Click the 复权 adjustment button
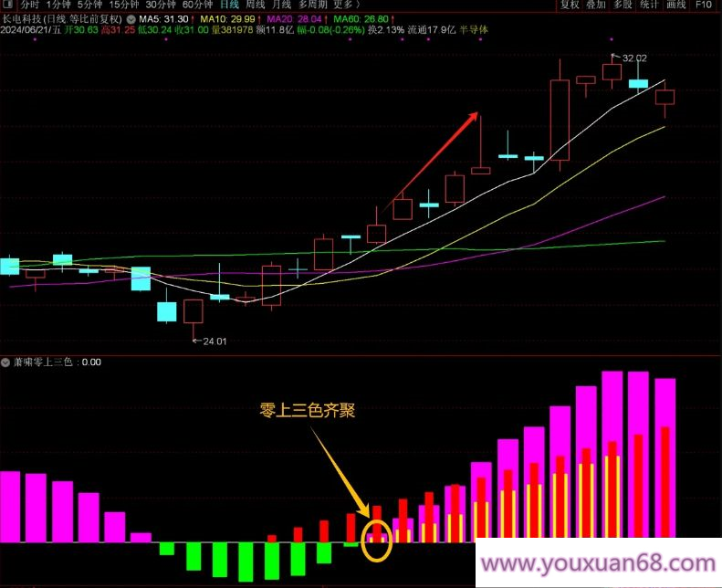722x588 pixels. (x=570, y=5)
